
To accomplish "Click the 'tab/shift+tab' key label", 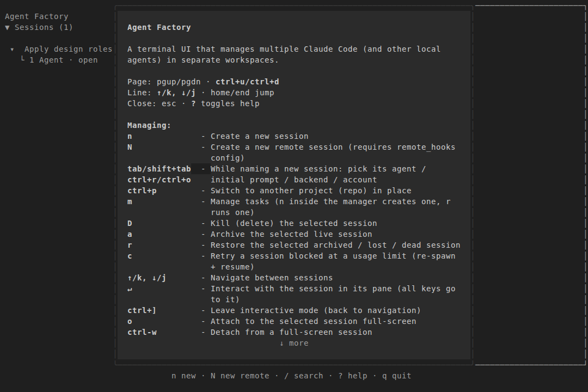I will point(159,169).
